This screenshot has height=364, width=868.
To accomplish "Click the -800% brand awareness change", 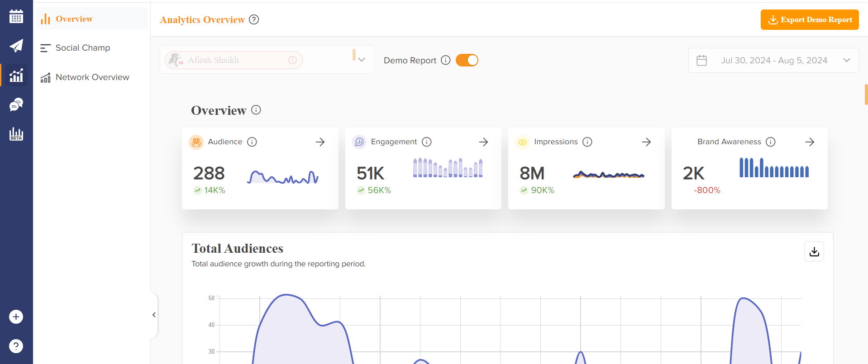I will coord(707,190).
